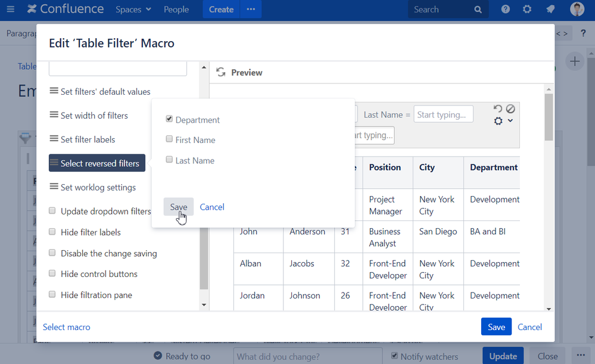Open the Spaces dropdown

(133, 10)
